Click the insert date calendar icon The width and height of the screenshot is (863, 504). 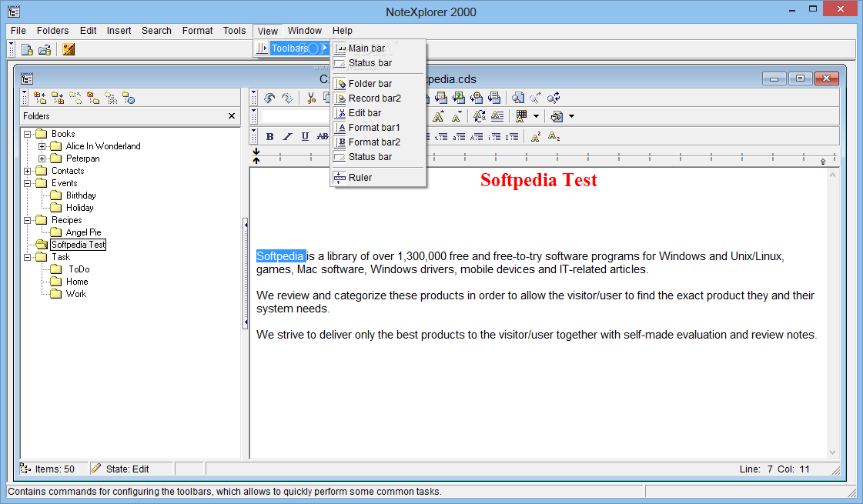tap(441, 98)
